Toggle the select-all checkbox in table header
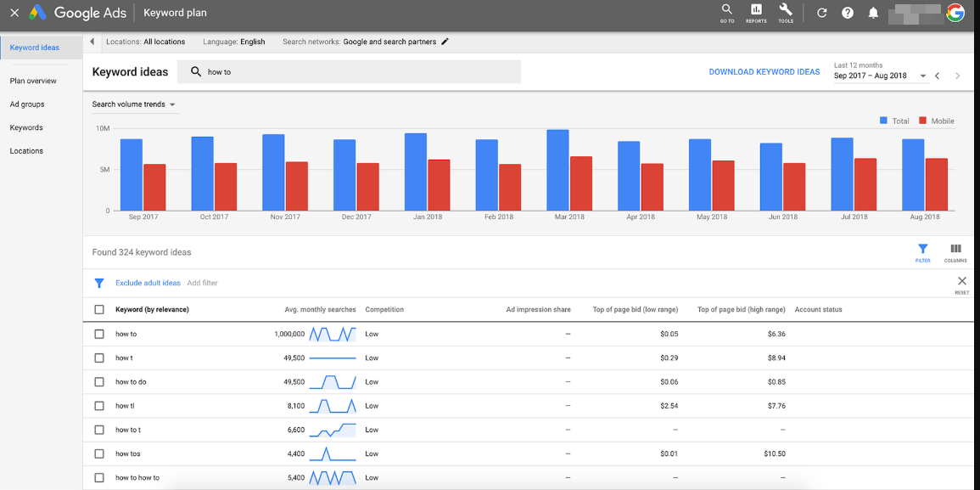Screen dimensions: 980x490 99,310
